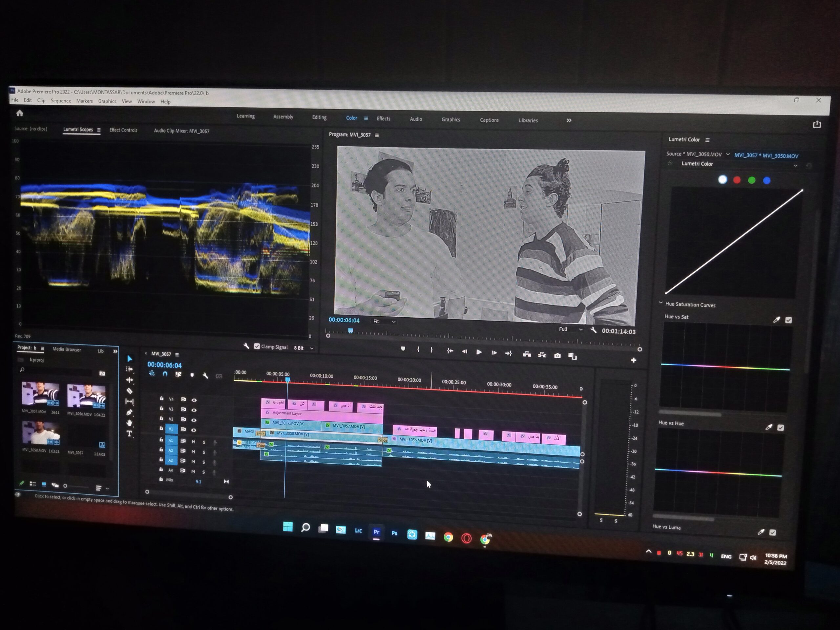Open Home screen via house icon
This screenshot has height=630, width=840.
point(20,113)
